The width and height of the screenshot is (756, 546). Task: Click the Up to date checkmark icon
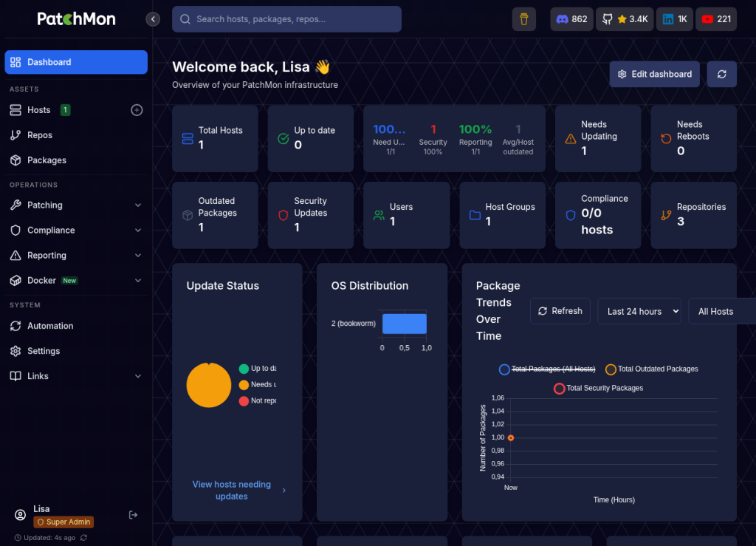pos(283,139)
